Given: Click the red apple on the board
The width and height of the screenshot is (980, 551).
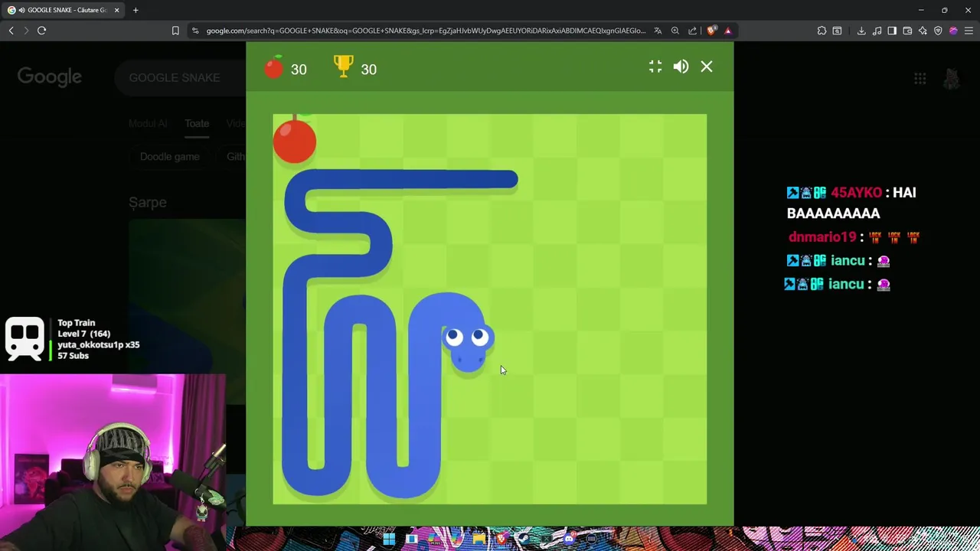Looking at the screenshot, I should [295, 139].
